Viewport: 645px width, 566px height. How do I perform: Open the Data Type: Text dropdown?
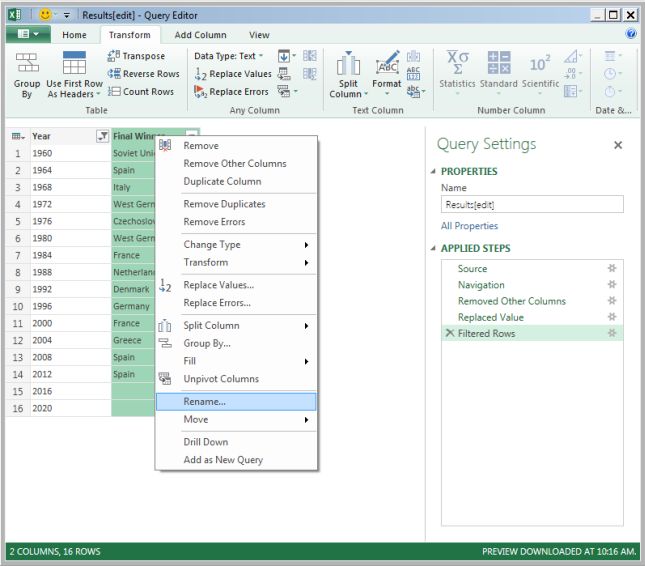click(229, 56)
